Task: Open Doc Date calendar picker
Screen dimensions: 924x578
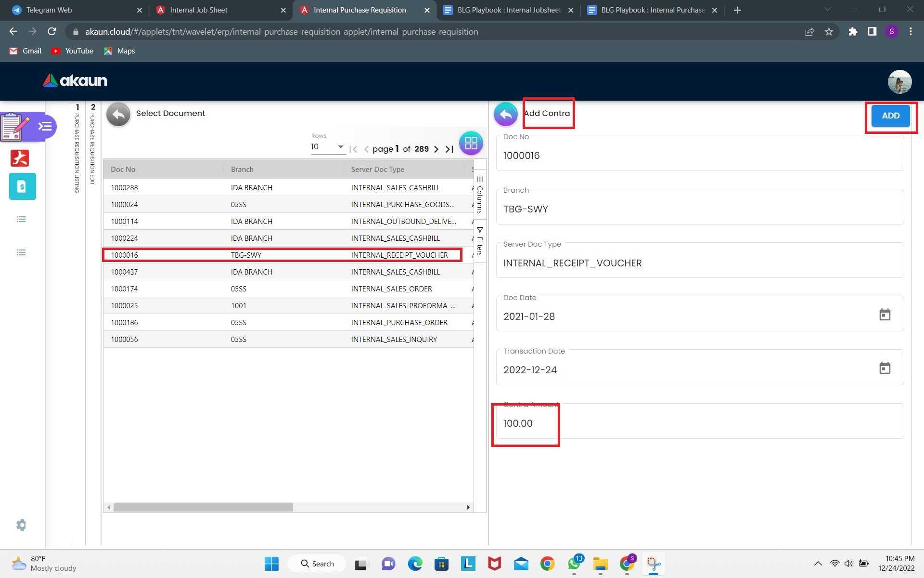Action: click(x=885, y=315)
